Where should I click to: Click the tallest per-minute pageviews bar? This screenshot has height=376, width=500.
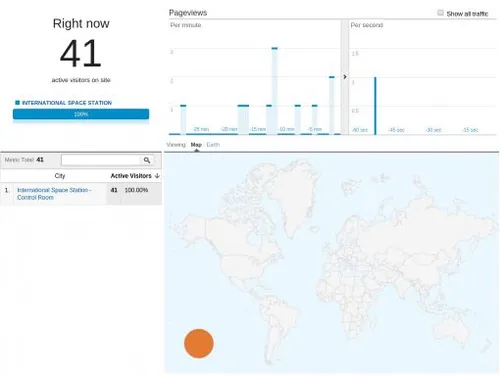tap(274, 91)
